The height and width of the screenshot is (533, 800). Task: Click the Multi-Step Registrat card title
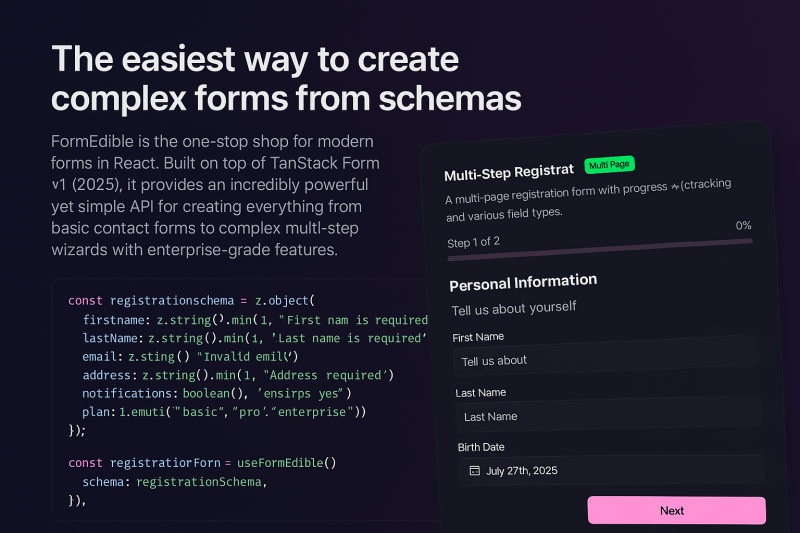(x=509, y=172)
